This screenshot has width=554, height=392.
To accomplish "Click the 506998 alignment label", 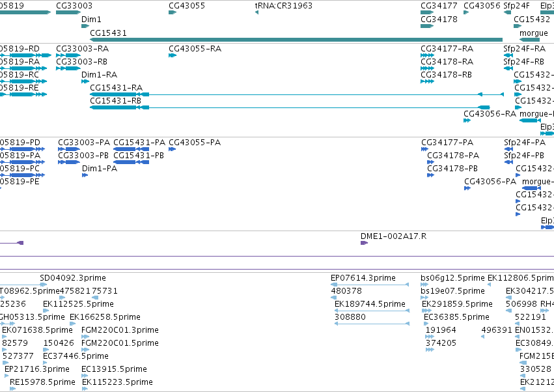I will [x=521, y=304].
